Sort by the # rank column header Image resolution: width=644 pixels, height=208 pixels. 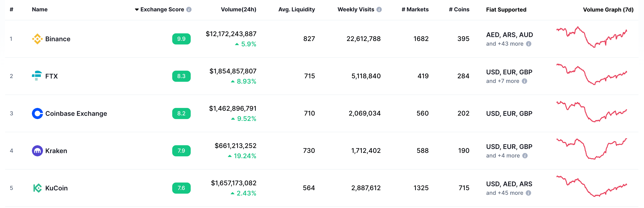(12, 9)
